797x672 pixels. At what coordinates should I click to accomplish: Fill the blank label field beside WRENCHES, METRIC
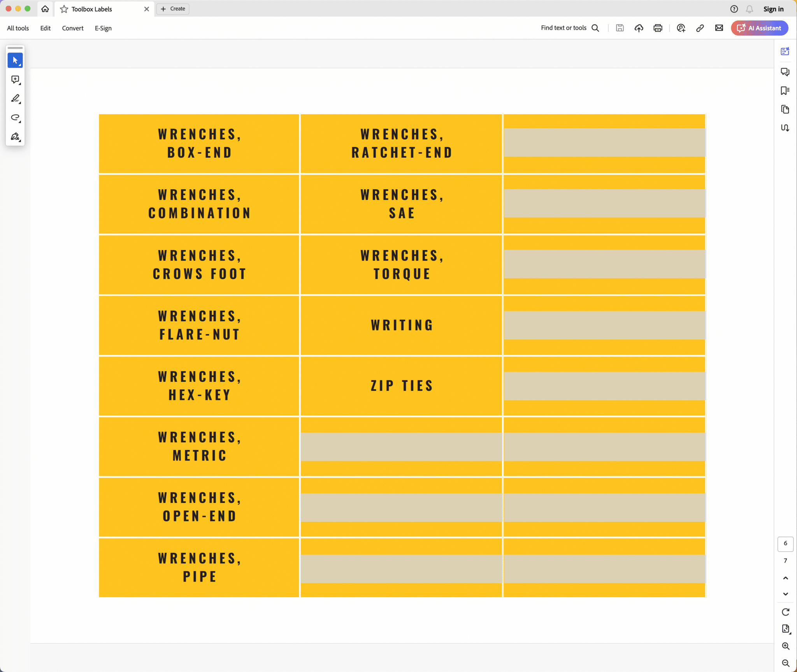[x=401, y=447]
